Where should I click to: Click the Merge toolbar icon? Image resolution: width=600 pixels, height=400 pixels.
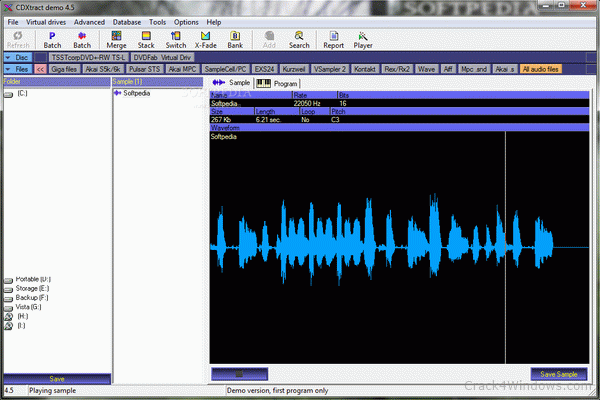point(116,40)
